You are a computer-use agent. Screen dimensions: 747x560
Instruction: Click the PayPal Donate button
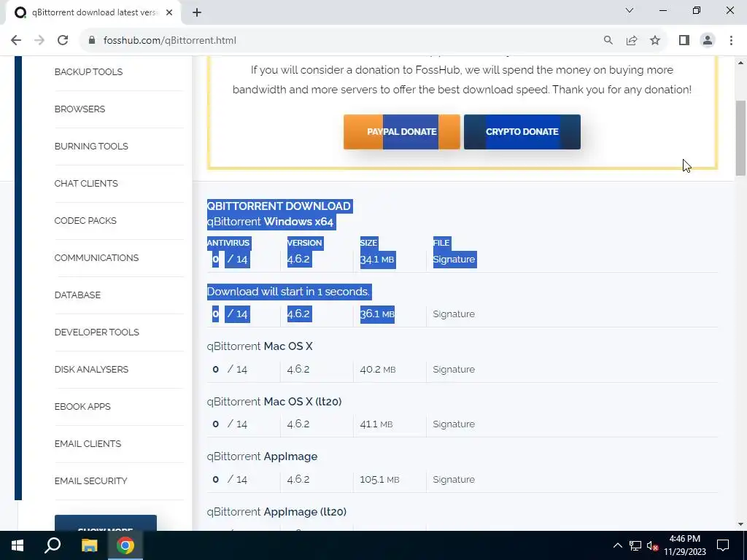(402, 132)
